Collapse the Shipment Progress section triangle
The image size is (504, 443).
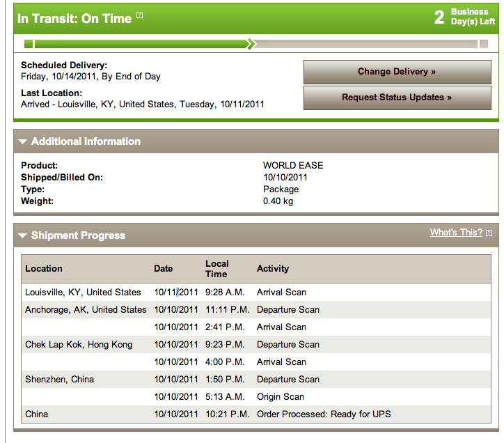23,235
